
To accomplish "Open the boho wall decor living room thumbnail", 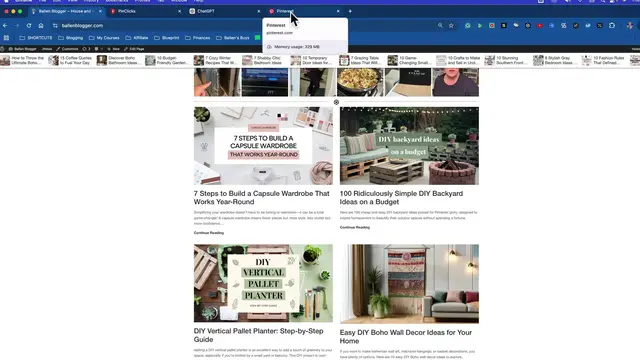I will tap(409, 284).
